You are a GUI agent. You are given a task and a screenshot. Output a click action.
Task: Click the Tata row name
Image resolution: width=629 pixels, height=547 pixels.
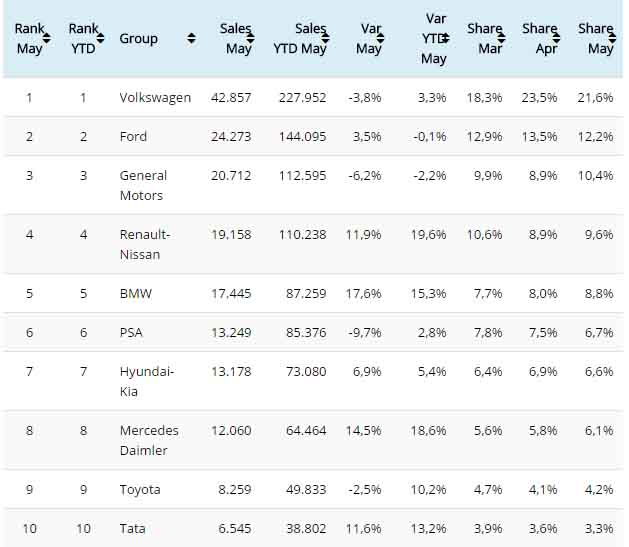tap(132, 528)
